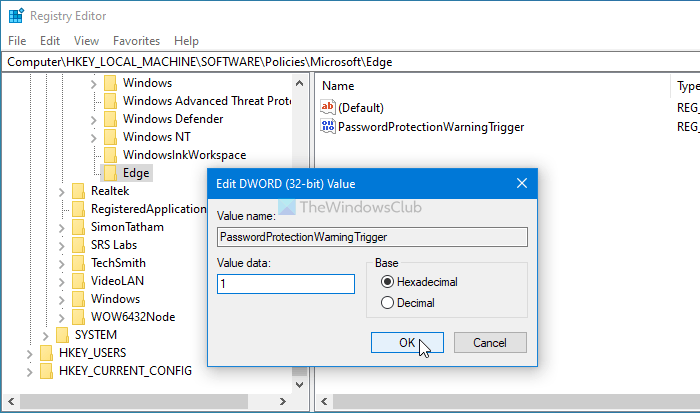
Task: Select the Hexadecimal base option
Action: tap(387, 282)
